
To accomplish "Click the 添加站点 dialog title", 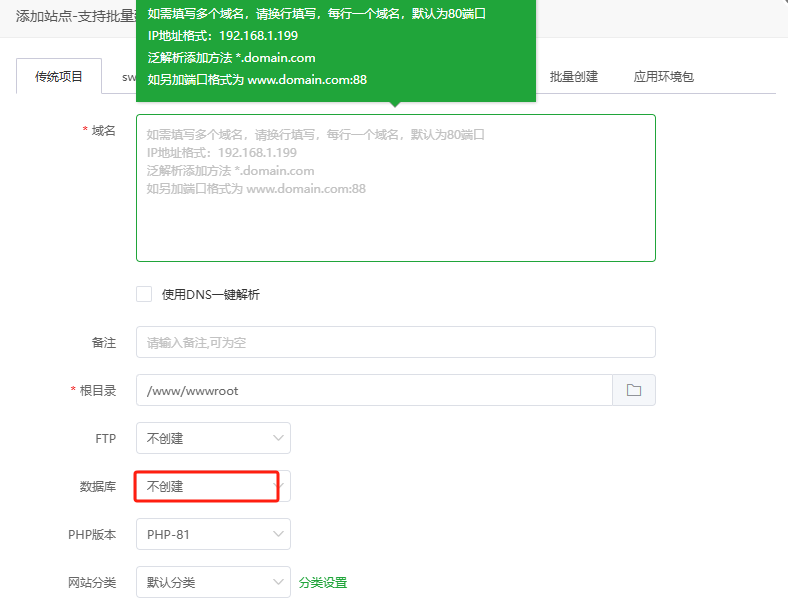I will [70, 17].
